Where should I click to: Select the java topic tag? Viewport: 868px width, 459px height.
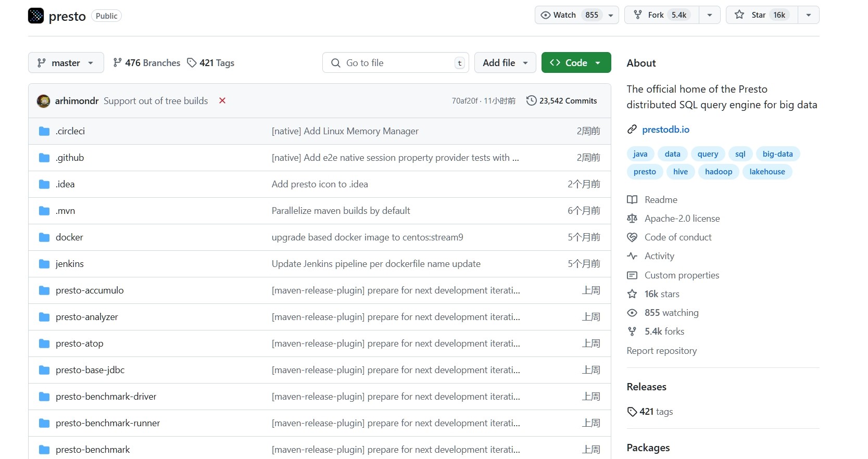(x=640, y=154)
